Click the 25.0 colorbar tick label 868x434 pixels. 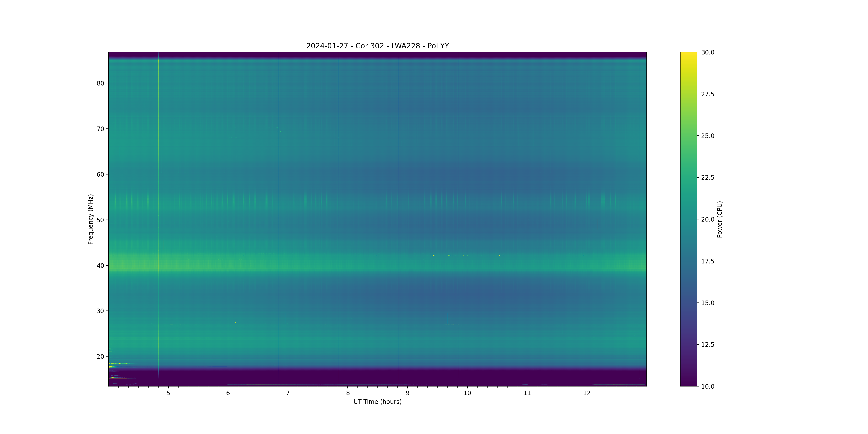tap(708, 136)
